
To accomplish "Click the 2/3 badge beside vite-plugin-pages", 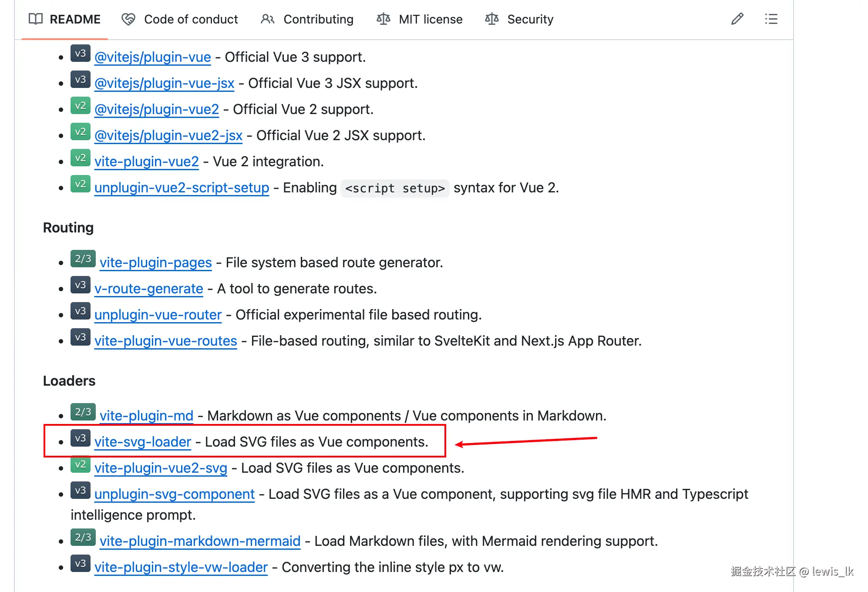I will point(83,259).
